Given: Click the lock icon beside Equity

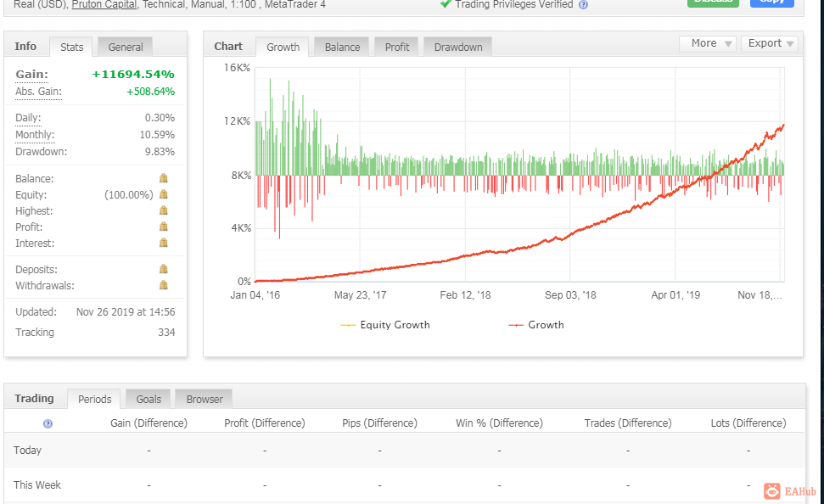Looking at the screenshot, I should [x=164, y=194].
